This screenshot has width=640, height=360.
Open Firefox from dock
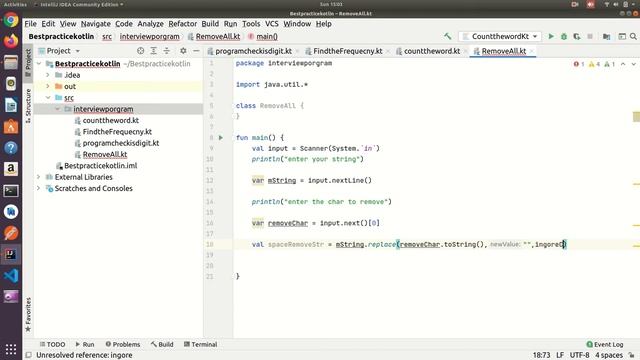pos(11,41)
